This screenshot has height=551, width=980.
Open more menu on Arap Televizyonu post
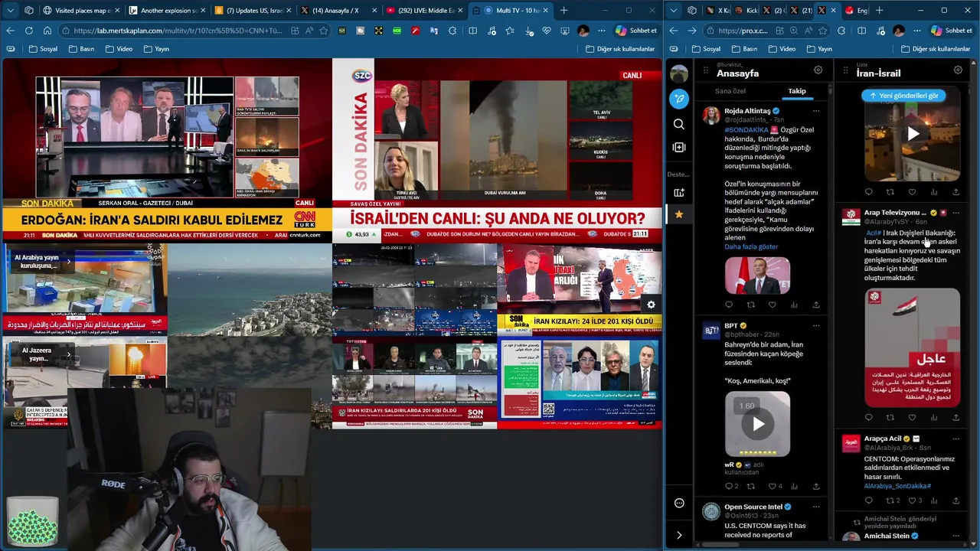pyautogui.click(x=956, y=213)
